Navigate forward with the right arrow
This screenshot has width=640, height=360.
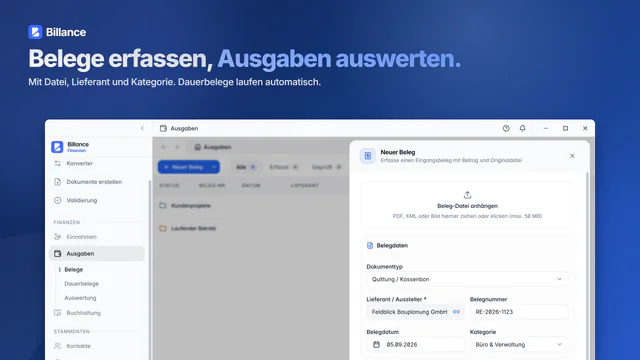(177, 147)
